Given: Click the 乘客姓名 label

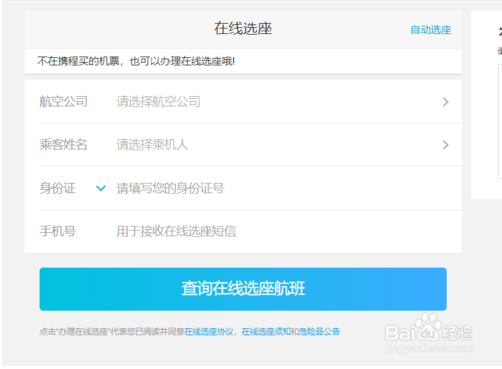Looking at the screenshot, I should pyautogui.click(x=63, y=145).
